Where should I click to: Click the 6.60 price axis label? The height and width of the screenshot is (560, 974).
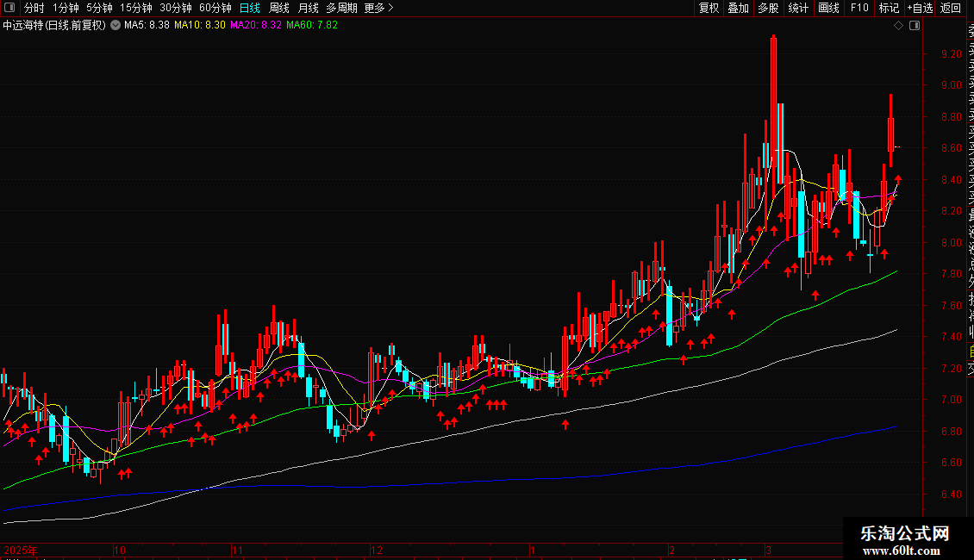click(x=951, y=463)
